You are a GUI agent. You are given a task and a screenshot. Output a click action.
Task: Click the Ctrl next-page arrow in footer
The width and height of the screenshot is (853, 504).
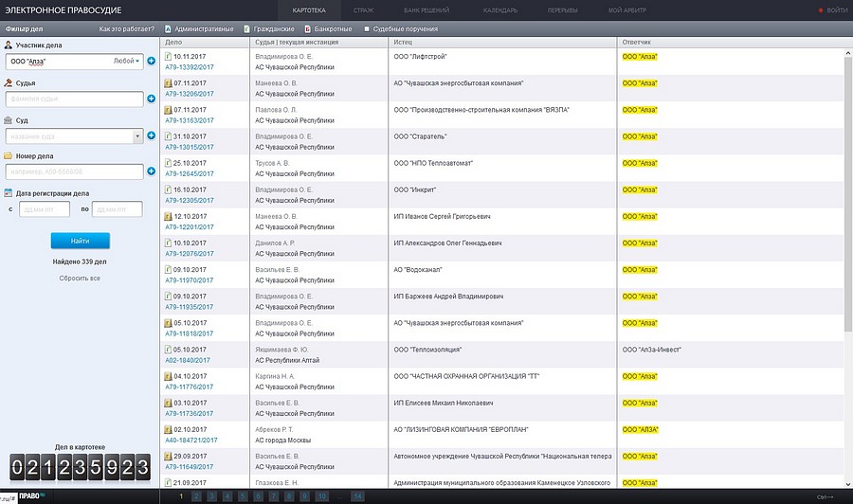[x=825, y=497]
